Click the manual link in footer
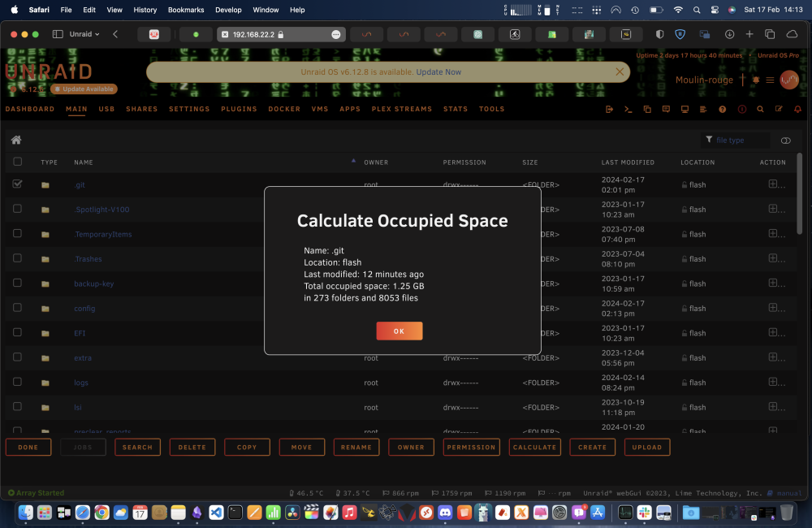This screenshot has height=528, width=812. (788, 493)
